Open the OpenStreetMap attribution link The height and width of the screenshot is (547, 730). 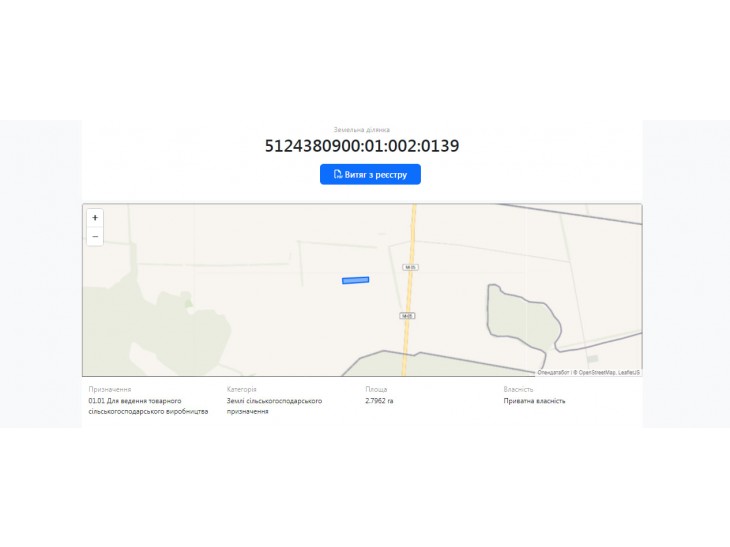(x=596, y=372)
